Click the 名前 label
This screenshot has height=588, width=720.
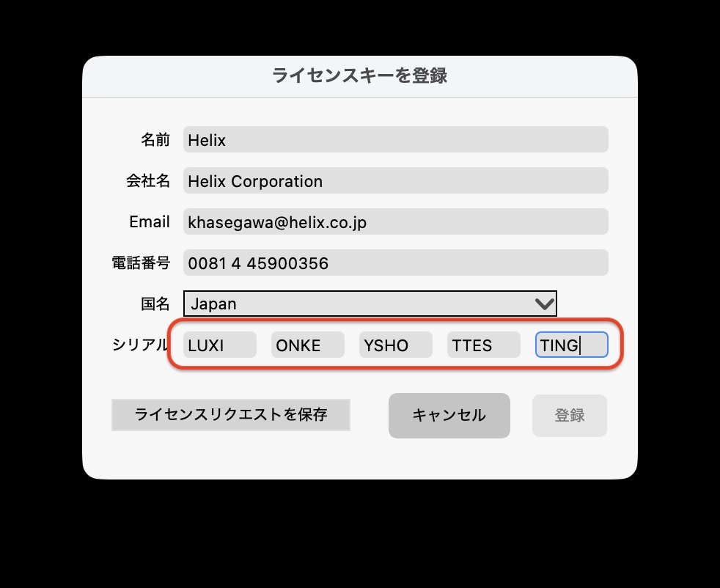pyautogui.click(x=155, y=139)
